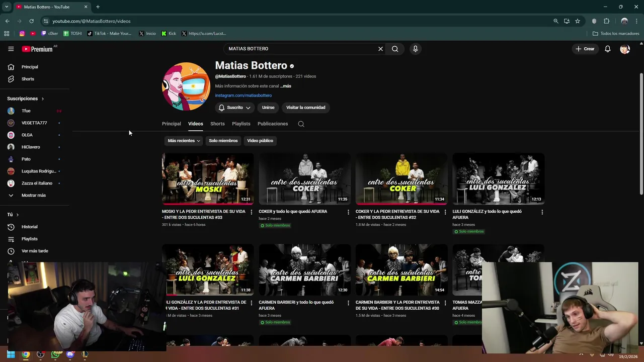Open WhatsApp from the taskbar
Screen dimensions: 644x362
point(55,354)
